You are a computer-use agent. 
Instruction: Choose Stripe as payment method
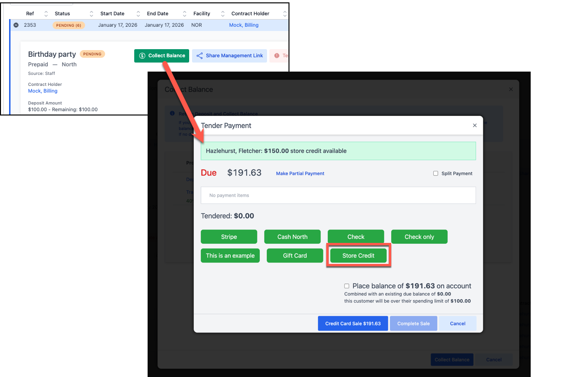coord(229,237)
